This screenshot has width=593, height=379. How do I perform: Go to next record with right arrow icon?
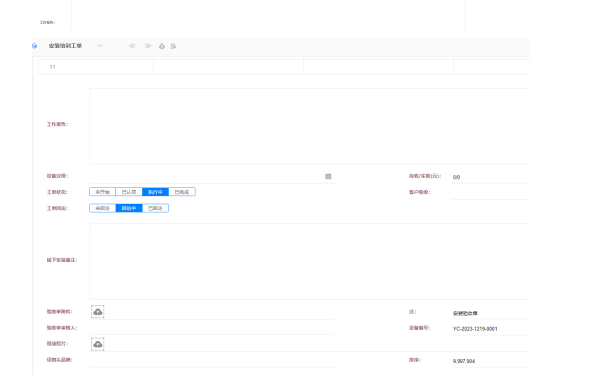pyautogui.click(x=148, y=46)
